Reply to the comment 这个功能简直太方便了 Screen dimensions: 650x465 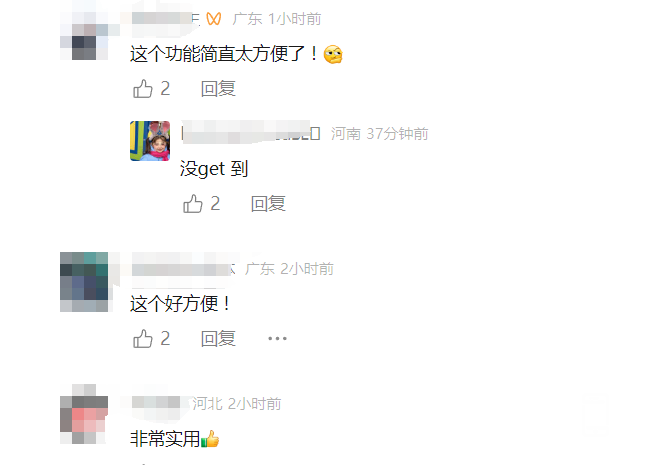[218, 89]
